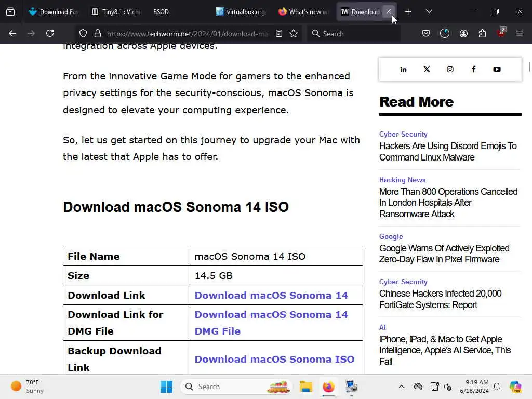Click the Download macOS Sonoma 14 ISO heading
Viewport: 532px width, 399px height.
[x=176, y=207]
